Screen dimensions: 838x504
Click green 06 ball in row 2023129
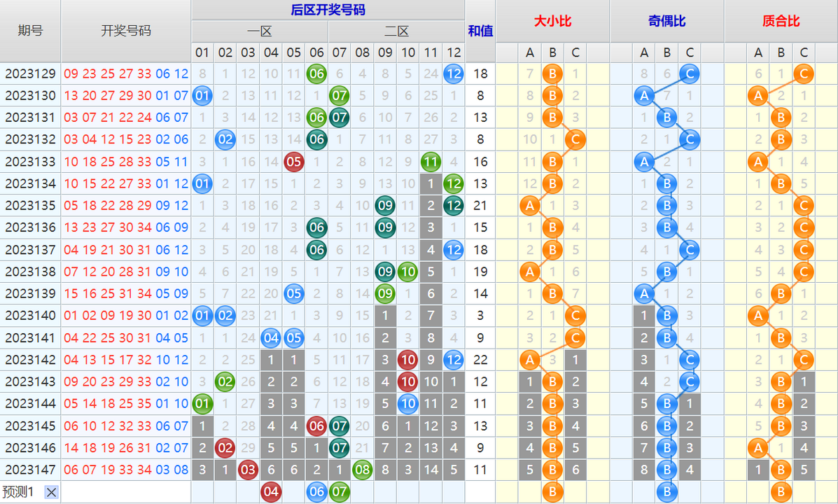(x=316, y=73)
